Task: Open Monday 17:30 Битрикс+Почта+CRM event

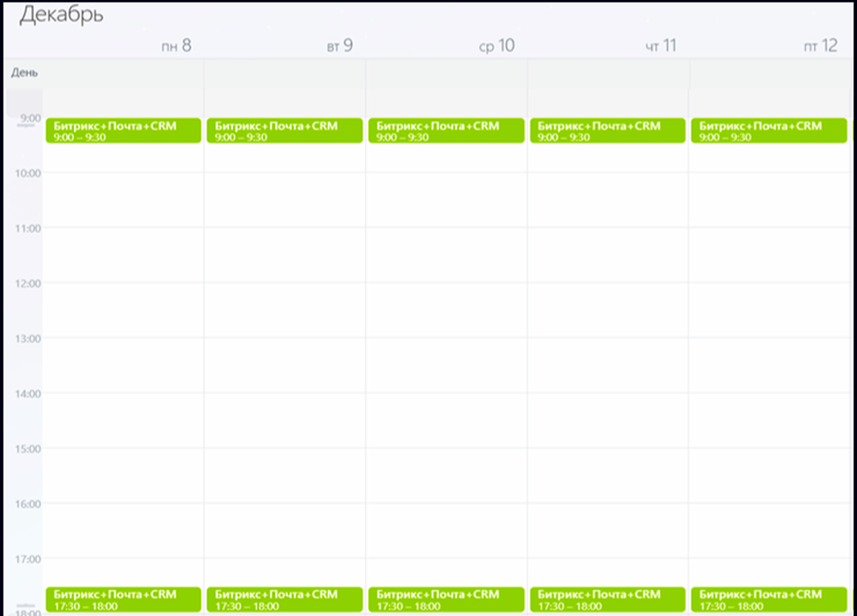Action: [x=123, y=599]
